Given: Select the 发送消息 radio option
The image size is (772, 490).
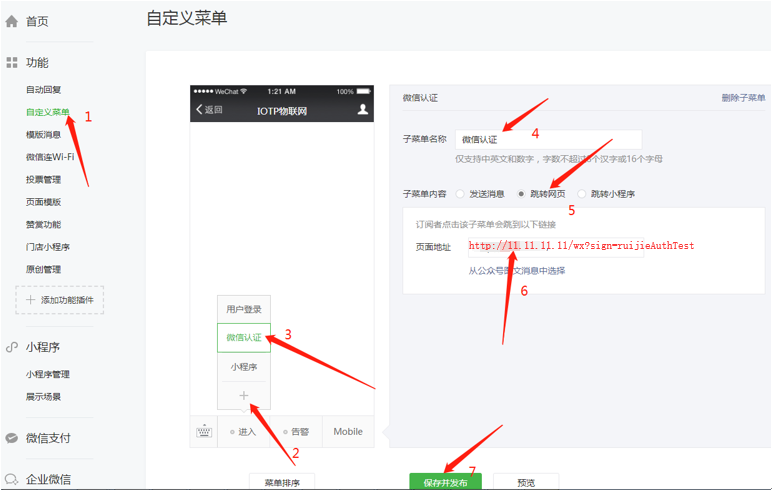Looking at the screenshot, I should click(460, 194).
